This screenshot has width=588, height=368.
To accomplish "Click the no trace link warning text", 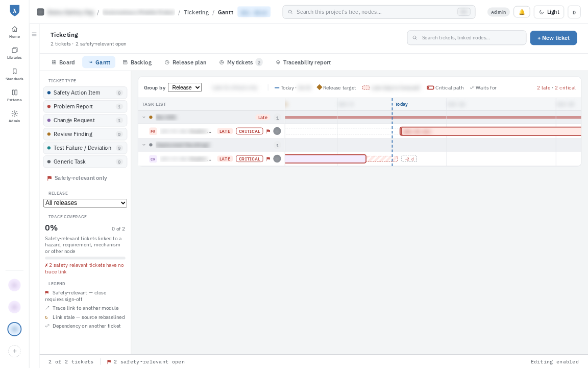I will tap(84, 268).
